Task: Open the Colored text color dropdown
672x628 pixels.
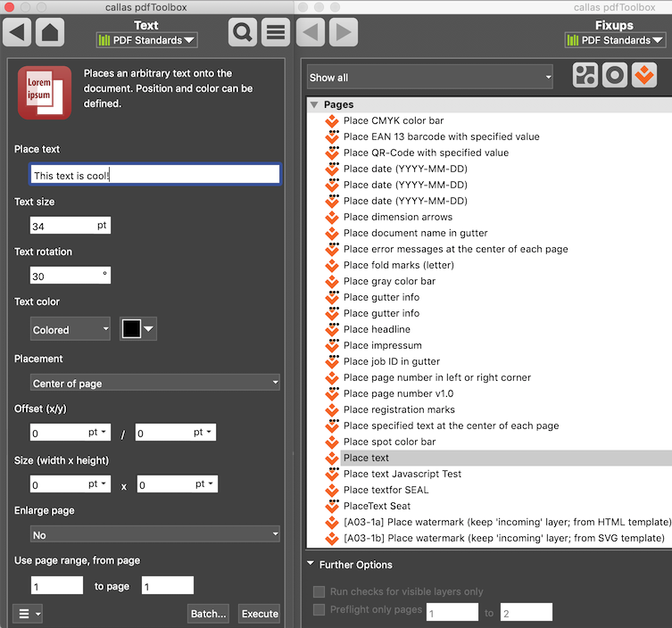Action: [x=71, y=329]
